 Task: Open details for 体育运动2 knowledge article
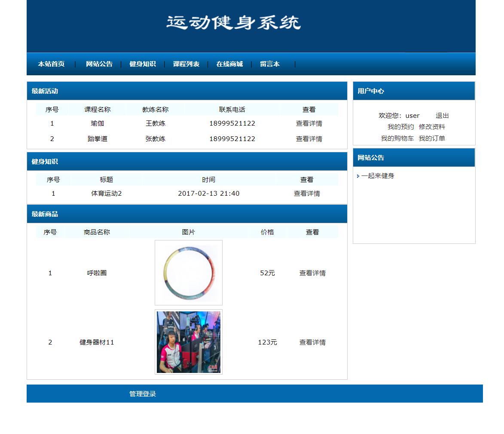coord(306,194)
